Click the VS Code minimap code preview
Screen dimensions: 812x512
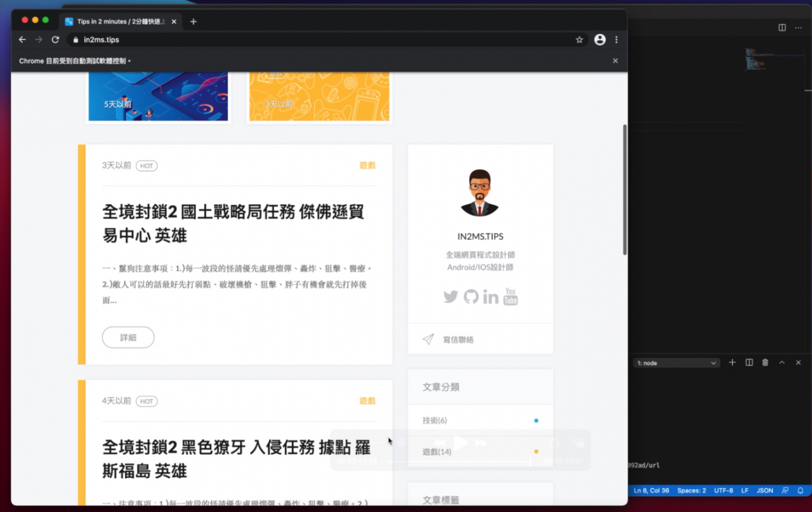point(759,59)
